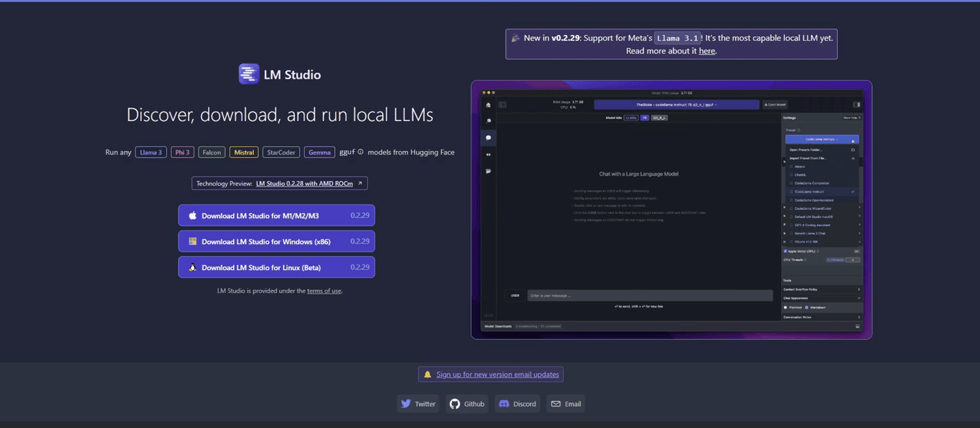Open the CodeLlama Instruct preset dropdown
Viewport: 980px width, 428px height.
click(x=822, y=139)
